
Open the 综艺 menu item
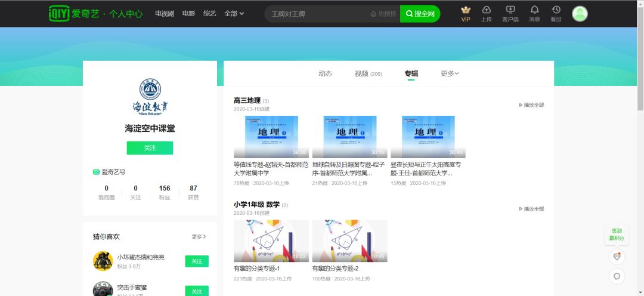coord(209,14)
